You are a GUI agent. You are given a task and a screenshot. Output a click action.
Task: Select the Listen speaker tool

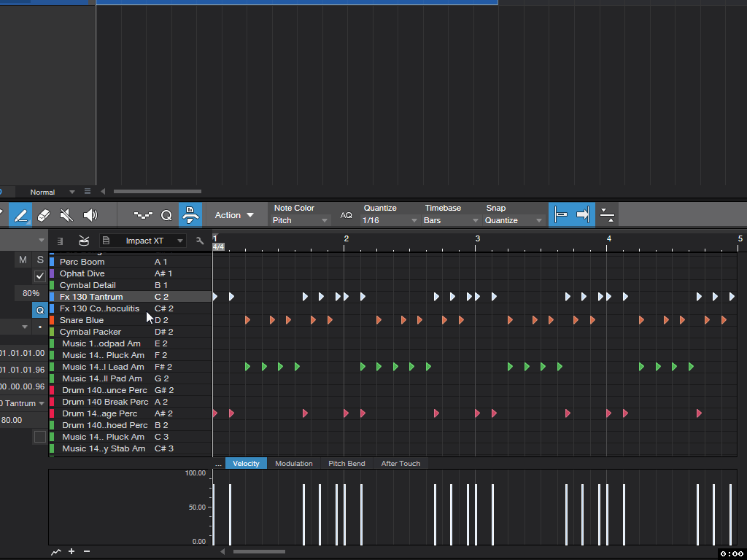click(x=90, y=215)
